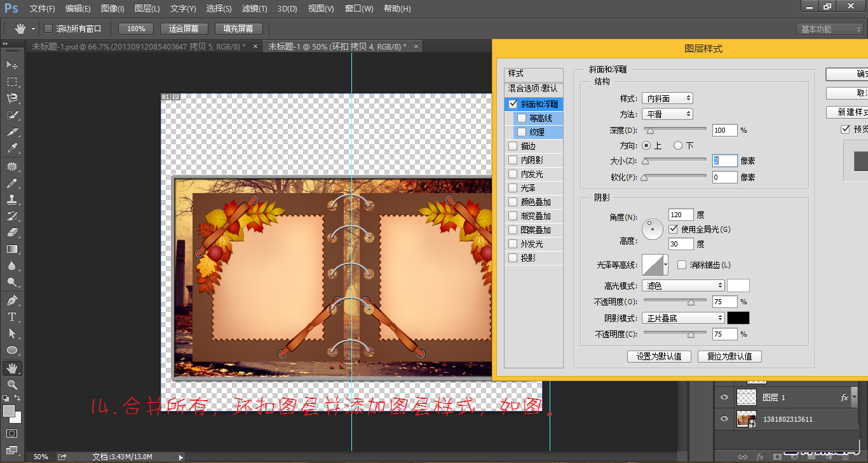Click the 设置为默认值 button
The height and width of the screenshot is (463, 868).
tap(659, 356)
